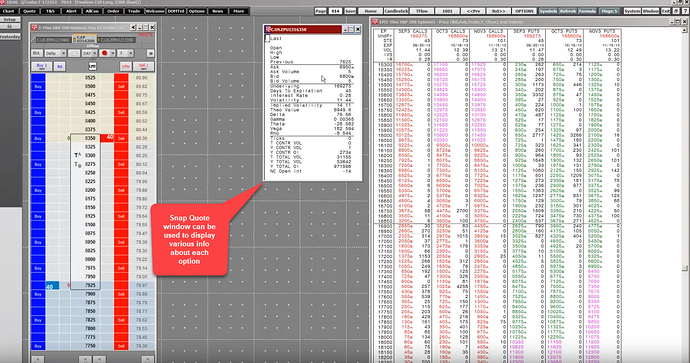This screenshot has height=363, width=690.
Task: Click the LMT order type icon
Action: point(92,66)
